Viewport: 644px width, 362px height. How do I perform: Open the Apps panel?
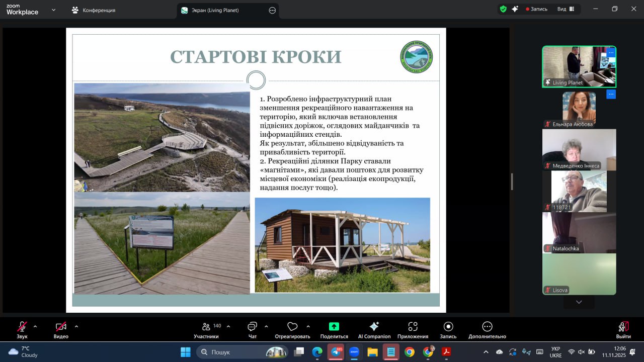413,329
